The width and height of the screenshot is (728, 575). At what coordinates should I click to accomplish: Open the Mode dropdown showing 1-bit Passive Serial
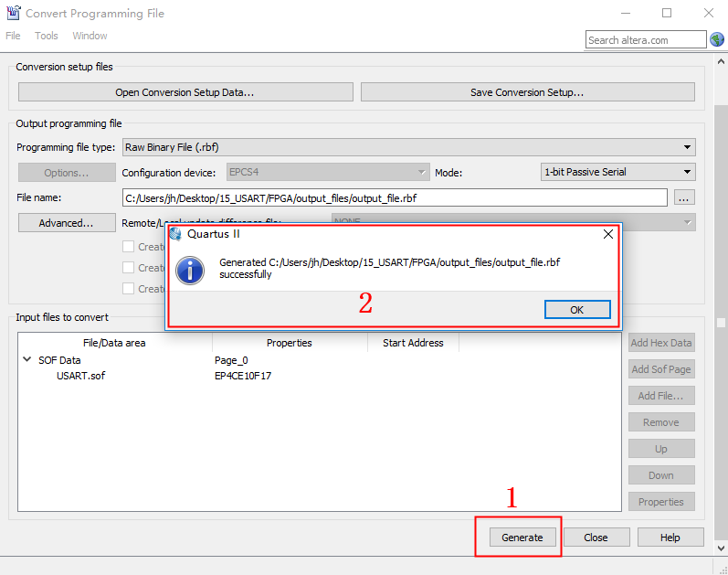point(617,172)
